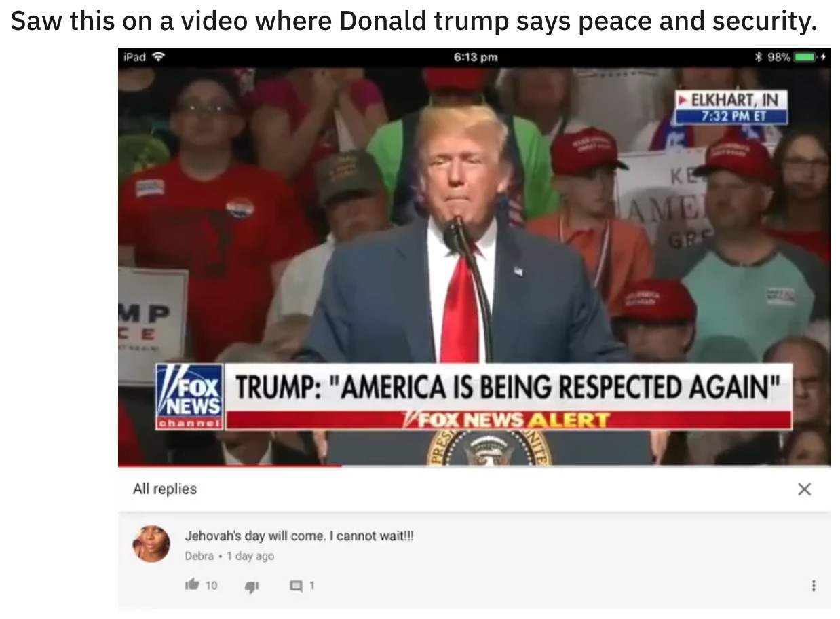Click the '1 day ago' timestamp
This screenshot has height=619, width=840.
pos(250,555)
